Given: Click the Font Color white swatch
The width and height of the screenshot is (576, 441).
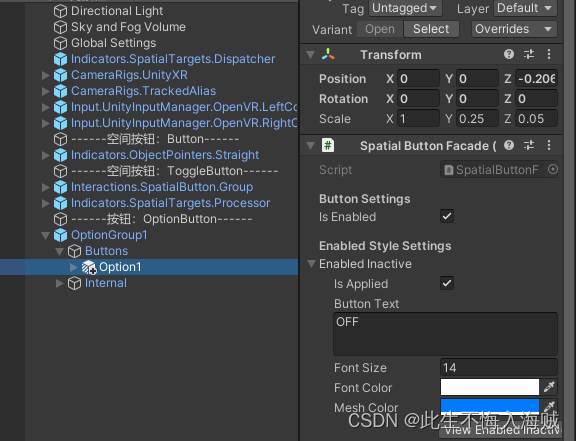Looking at the screenshot, I should [490, 387].
